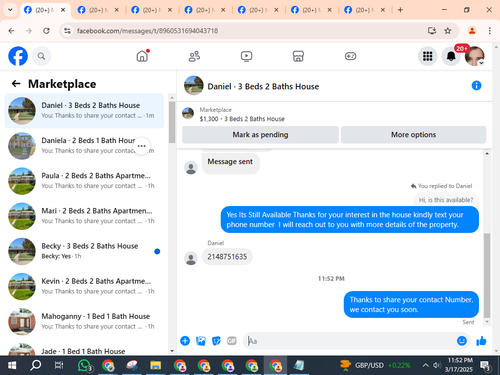This screenshot has height=375, width=500.
Task: Open WhatsApp from the taskbar
Action: tap(84, 365)
